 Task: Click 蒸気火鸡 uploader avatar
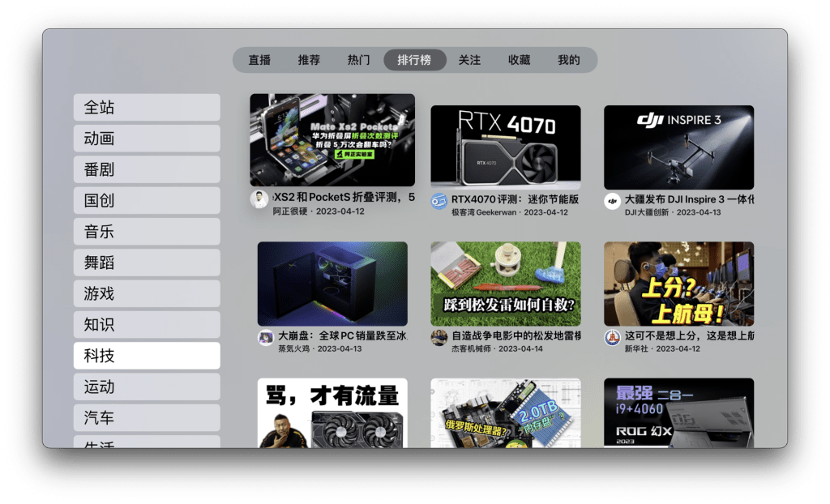pyautogui.click(x=266, y=338)
